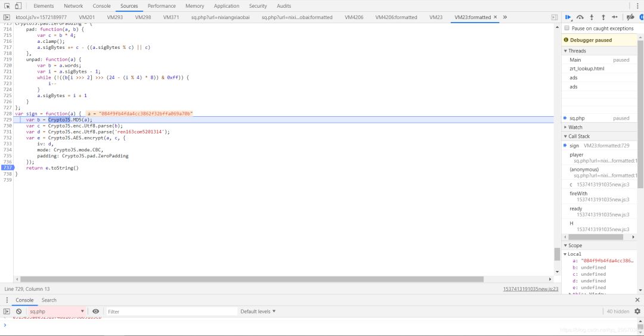644x336 pixels.
Task: Open the VM4206:formatted file tab
Action: 396,17
